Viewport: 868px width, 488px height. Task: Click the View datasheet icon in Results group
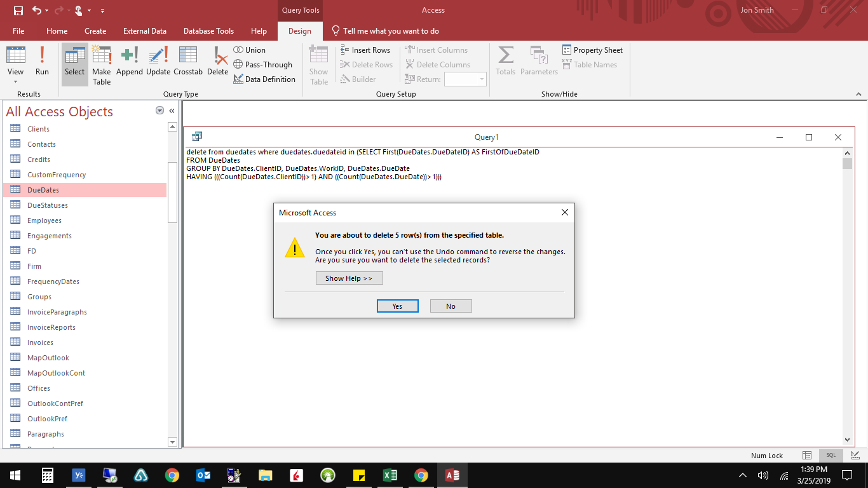pyautogui.click(x=16, y=55)
